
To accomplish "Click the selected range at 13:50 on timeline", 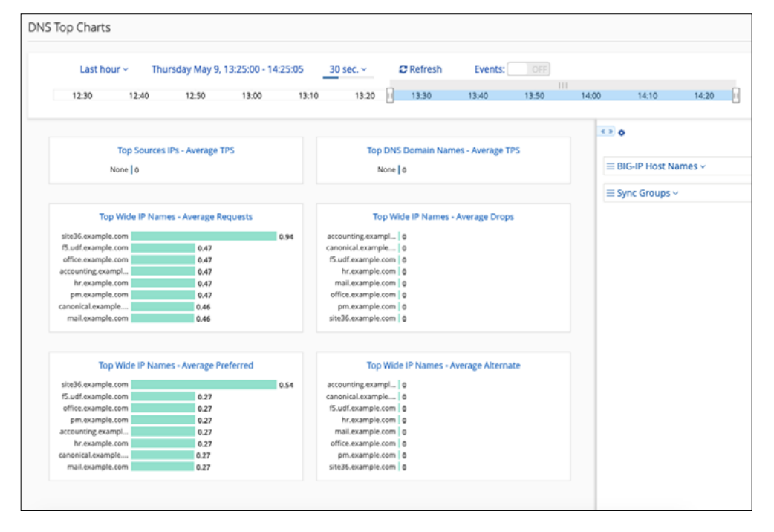I will pyautogui.click(x=534, y=96).
